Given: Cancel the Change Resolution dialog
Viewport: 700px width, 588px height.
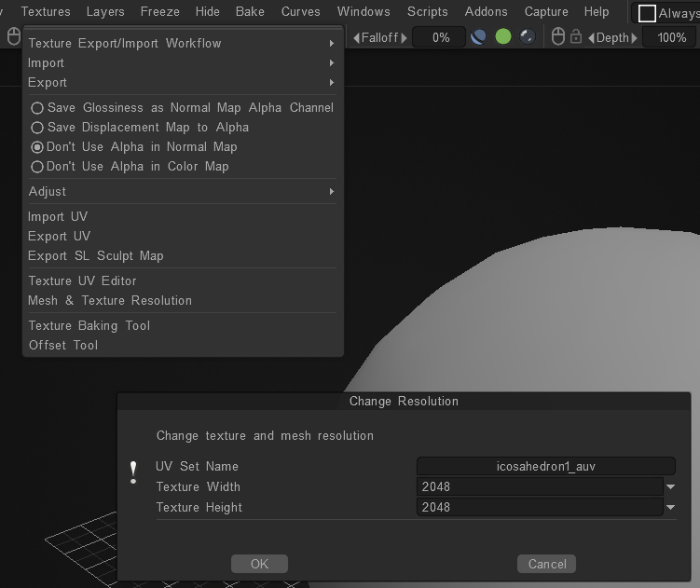Looking at the screenshot, I should (546, 564).
